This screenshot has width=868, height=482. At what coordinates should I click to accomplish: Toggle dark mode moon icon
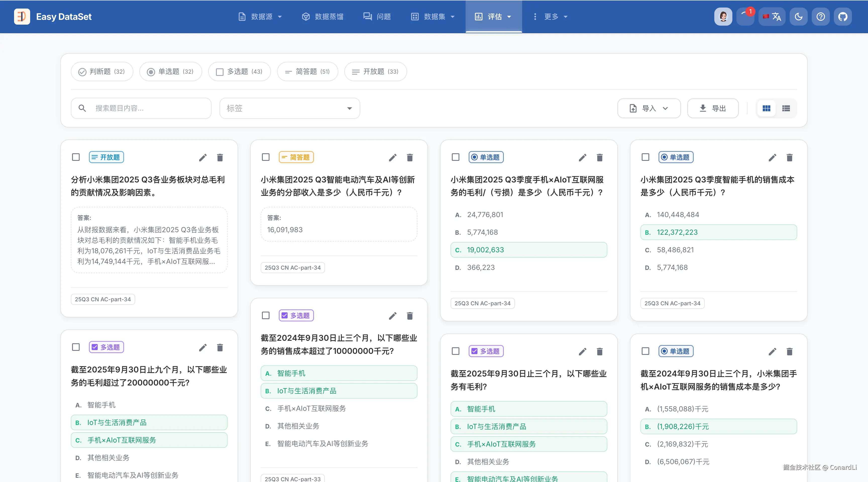click(799, 17)
